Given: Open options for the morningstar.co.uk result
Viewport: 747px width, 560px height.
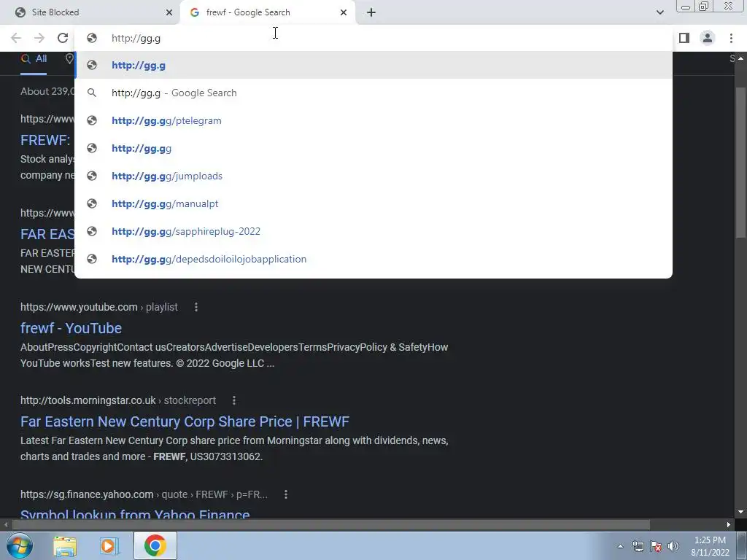Looking at the screenshot, I should click(234, 400).
